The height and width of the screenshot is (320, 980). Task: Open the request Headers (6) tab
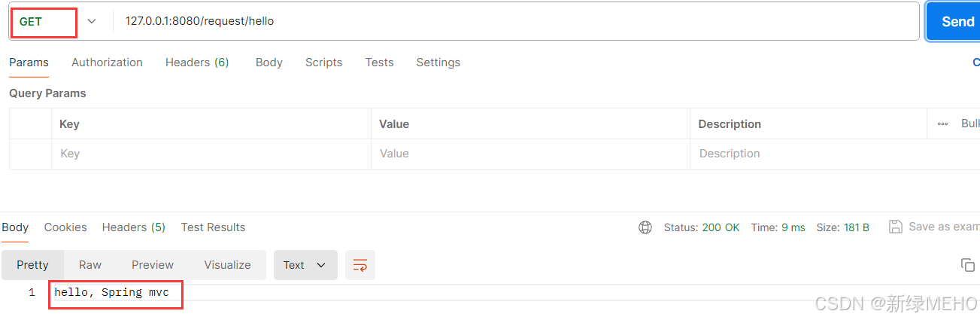[197, 62]
